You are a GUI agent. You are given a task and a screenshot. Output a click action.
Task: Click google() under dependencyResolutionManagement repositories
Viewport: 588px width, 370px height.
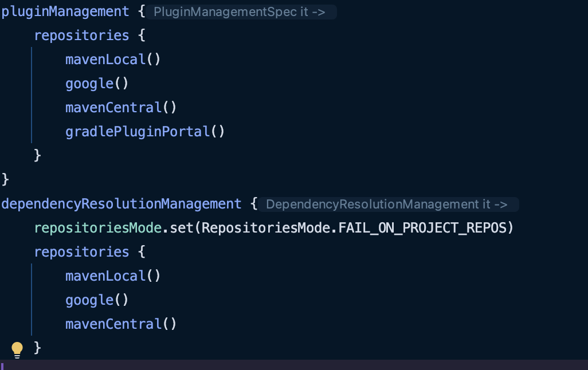97,300
